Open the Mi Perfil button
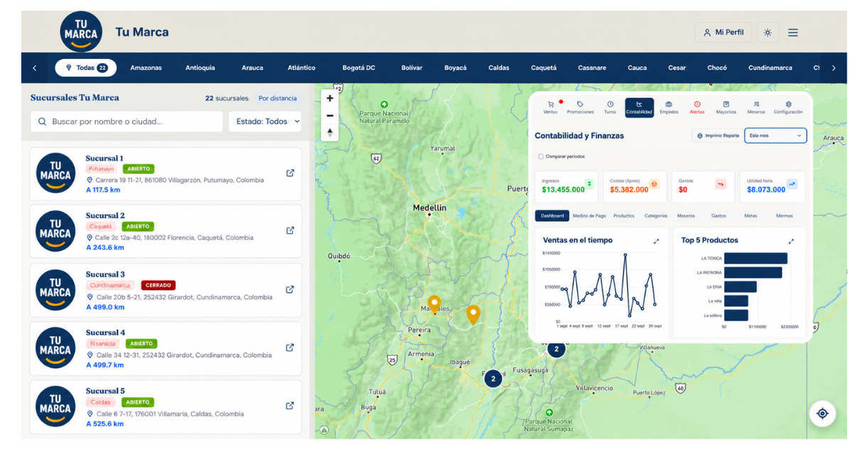 point(723,33)
